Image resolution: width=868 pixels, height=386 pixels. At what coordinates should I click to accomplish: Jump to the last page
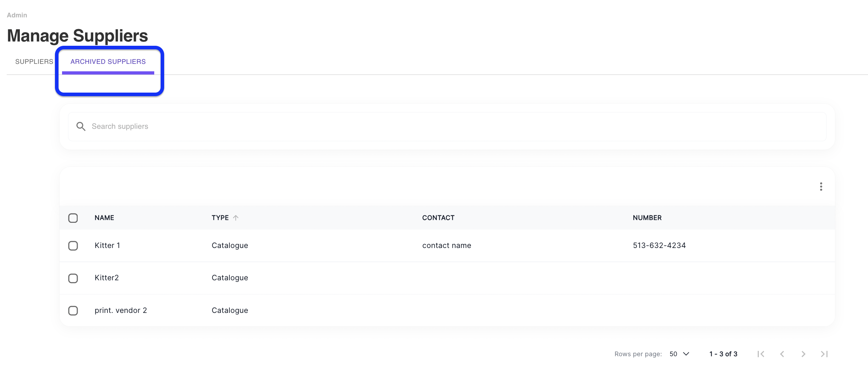click(824, 354)
